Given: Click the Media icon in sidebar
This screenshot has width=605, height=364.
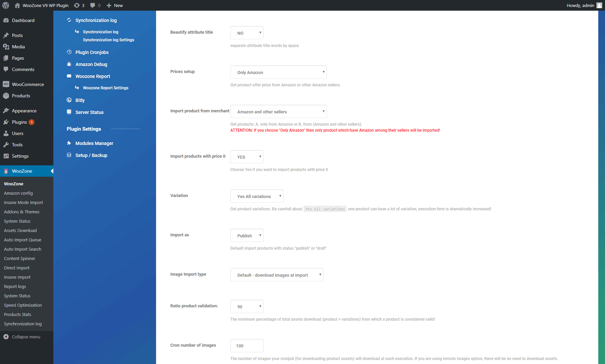Looking at the screenshot, I should (x=6, y=47).
